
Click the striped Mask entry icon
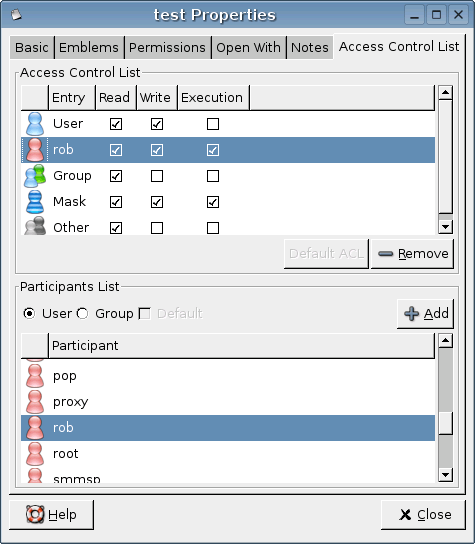tap(35, 202)
